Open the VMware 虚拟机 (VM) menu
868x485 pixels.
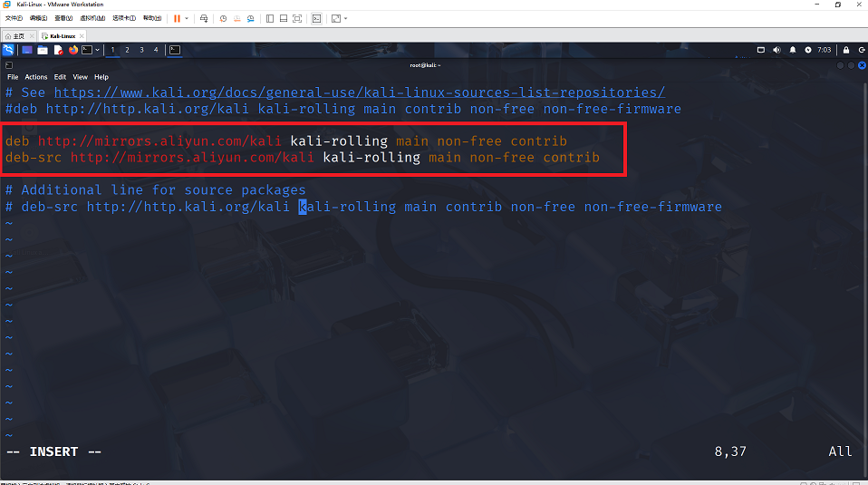click(92, 18)
